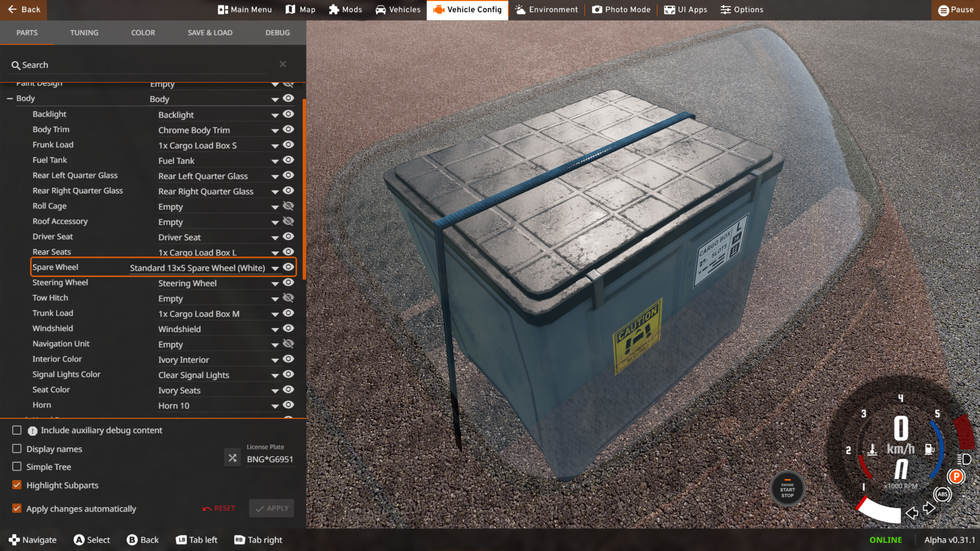Click the orange parts list scrollbar
The height and width of the screenshot is (551, 980).
pos(304,189)
